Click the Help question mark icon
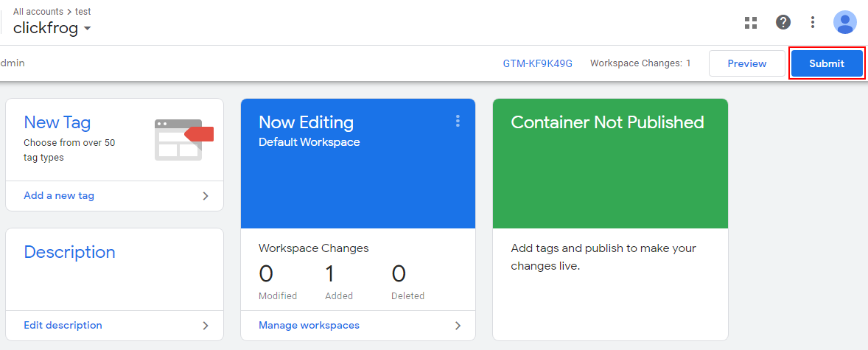 coord(783,22)
